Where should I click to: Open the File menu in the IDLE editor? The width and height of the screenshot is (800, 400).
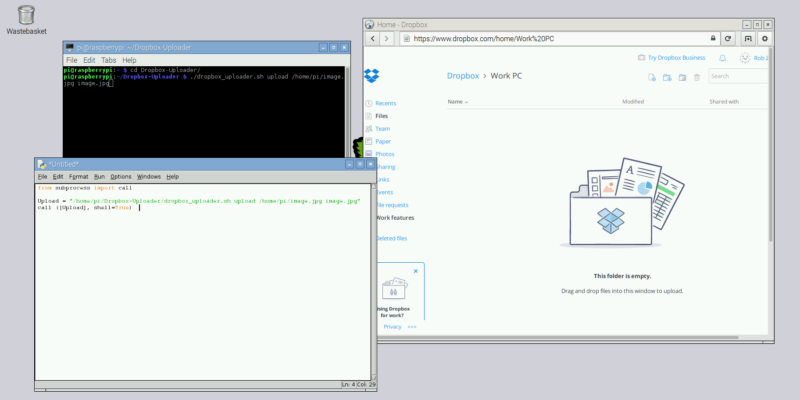point(42,177)
